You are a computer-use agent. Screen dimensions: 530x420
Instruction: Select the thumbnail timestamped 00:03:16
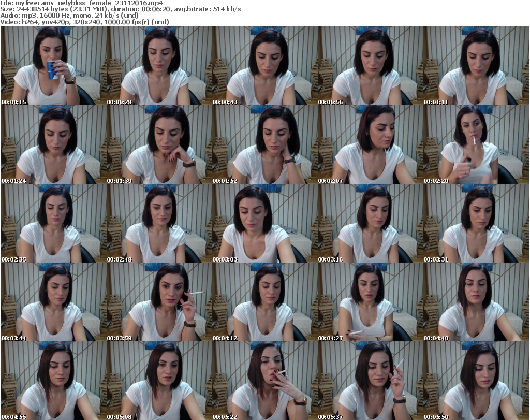(x=371, y=223)
